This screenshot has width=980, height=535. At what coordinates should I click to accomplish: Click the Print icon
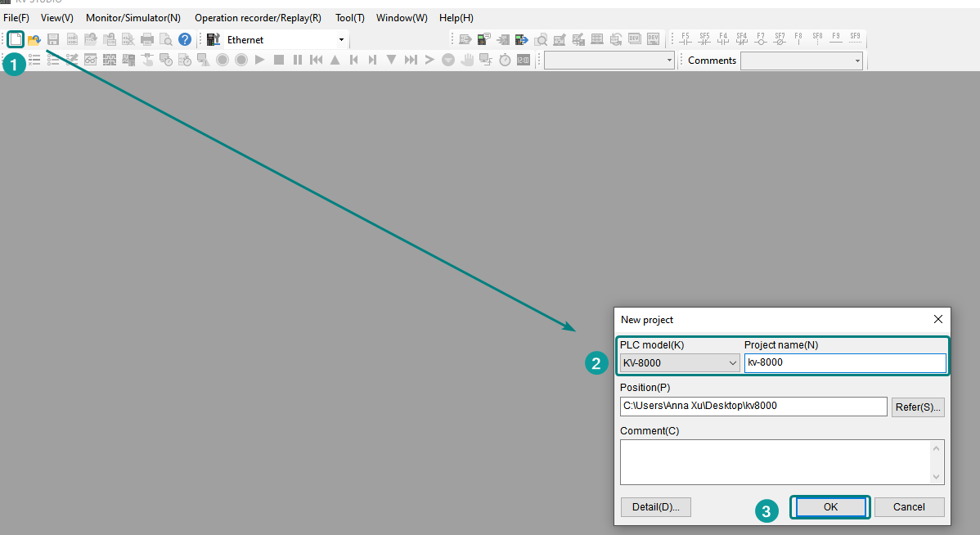point(147,39)
